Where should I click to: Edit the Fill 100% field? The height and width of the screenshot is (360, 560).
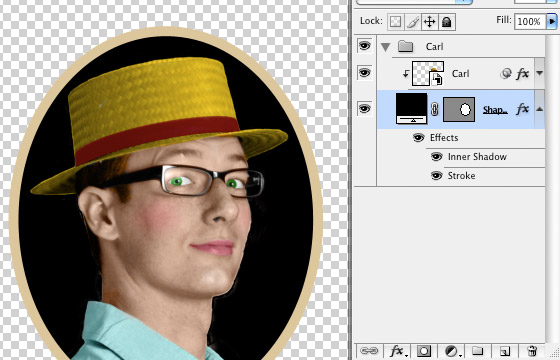pos(530,21)
